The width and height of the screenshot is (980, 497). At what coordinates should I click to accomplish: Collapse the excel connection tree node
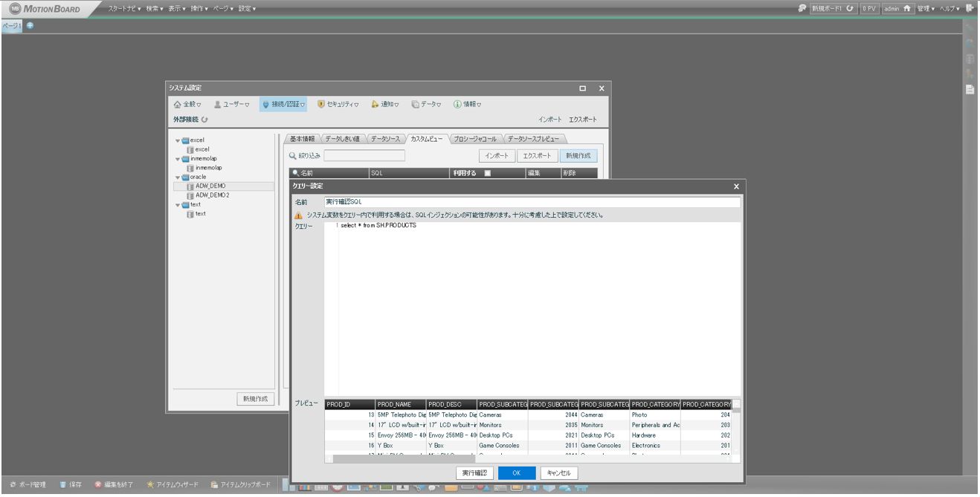[178, 140]
